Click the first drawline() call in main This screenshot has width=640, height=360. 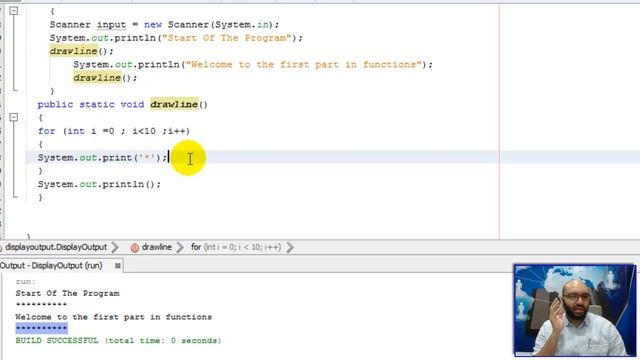pos(82,51)
